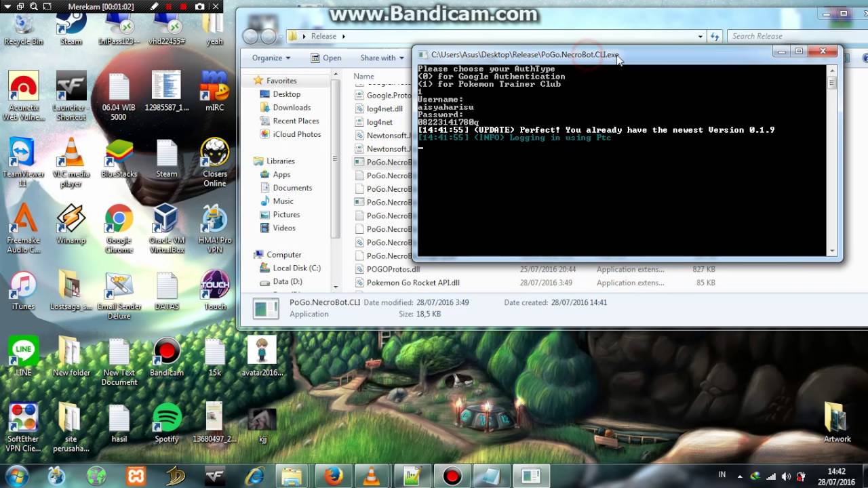
Task: Select Data (D:) drive
Action: click(x=280, y=281)
